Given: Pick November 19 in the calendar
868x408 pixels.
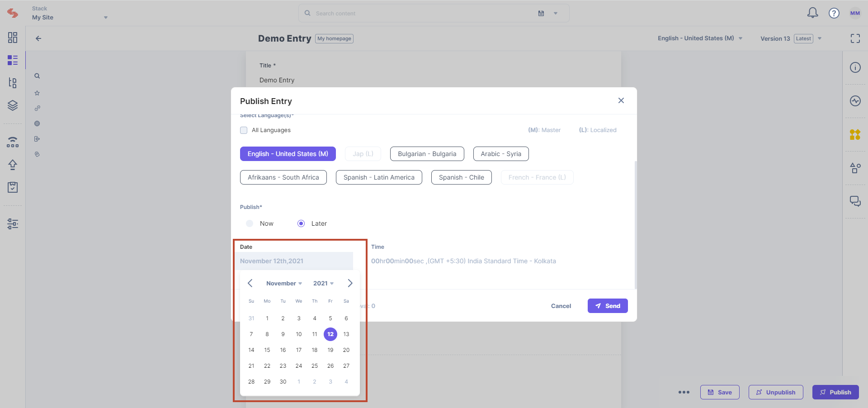Looking at the screenshot, I should [330, 350].
